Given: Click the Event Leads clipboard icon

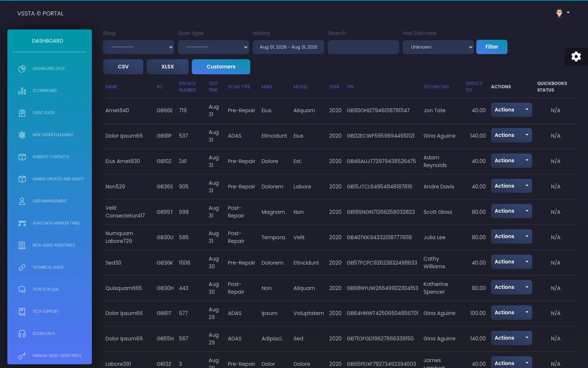Looking at the screenshot, I should [22, 113].
